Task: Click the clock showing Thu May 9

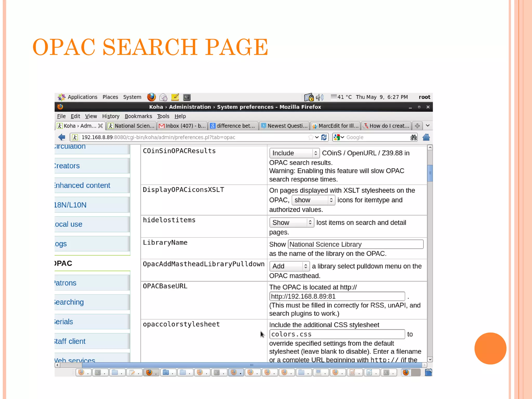Action: pyautogui.click(x=382, y=97)
